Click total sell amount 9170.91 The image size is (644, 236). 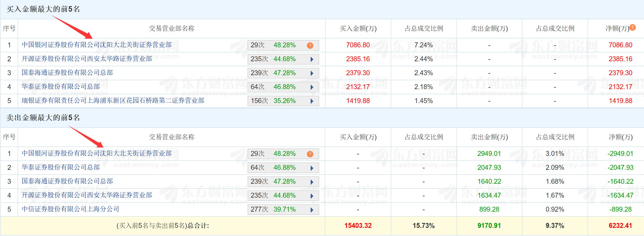tap(489, 226)
